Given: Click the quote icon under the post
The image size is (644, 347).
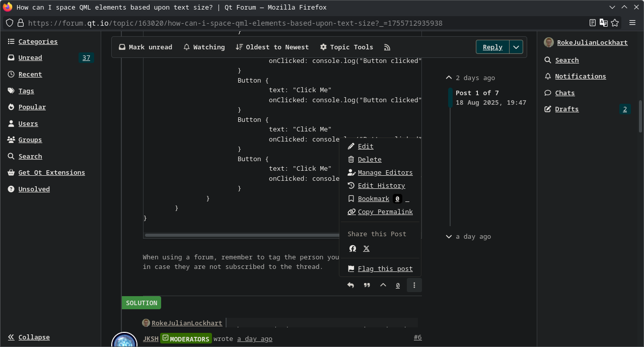Looking at the screenshot, I should click(367, 285).
